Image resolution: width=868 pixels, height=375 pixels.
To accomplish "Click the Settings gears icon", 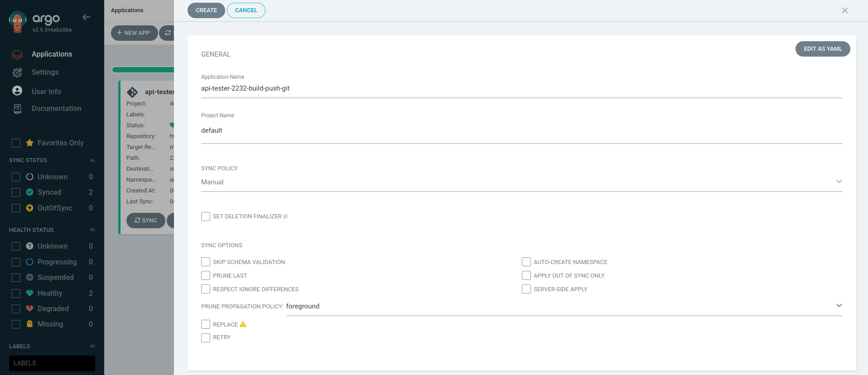I will click(17, 72).
